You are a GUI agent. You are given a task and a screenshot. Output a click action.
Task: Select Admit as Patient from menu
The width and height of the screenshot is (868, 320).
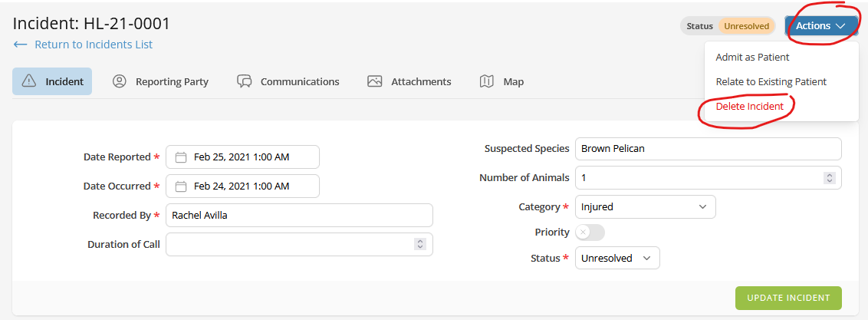click(752, 57)
